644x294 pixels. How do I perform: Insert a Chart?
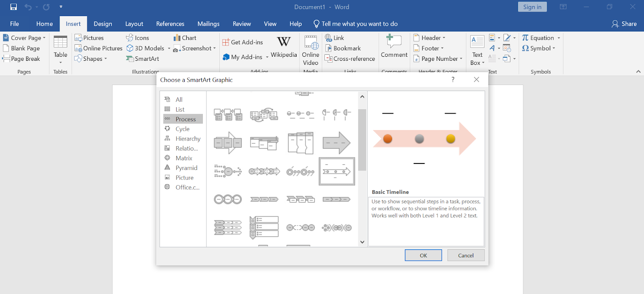pyautogui.click(x=185, y=38)
